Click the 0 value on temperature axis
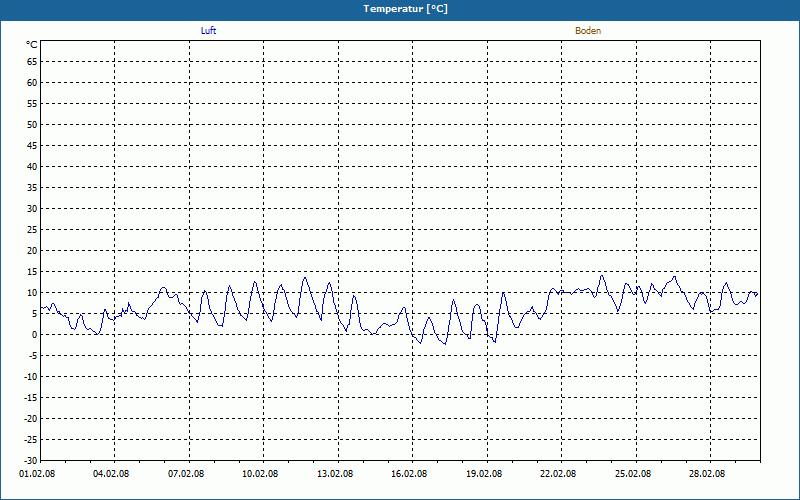The image size is (800, 500). (x=35, y=335)
